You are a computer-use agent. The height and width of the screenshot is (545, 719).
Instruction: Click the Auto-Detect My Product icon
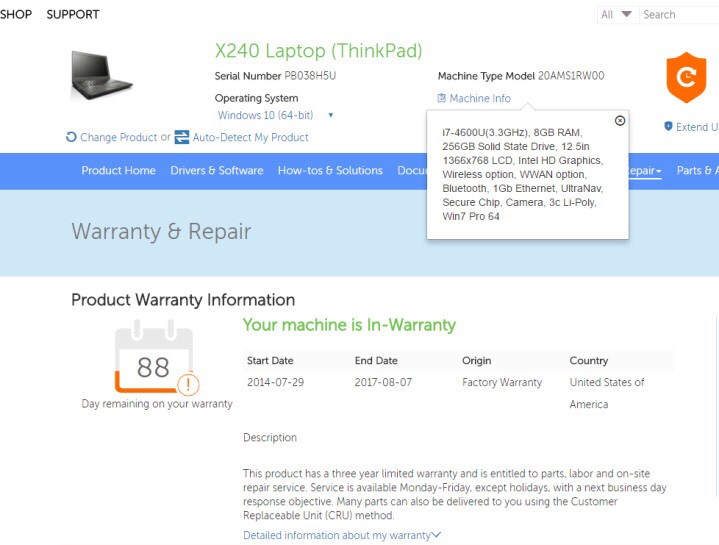[182, 138]
